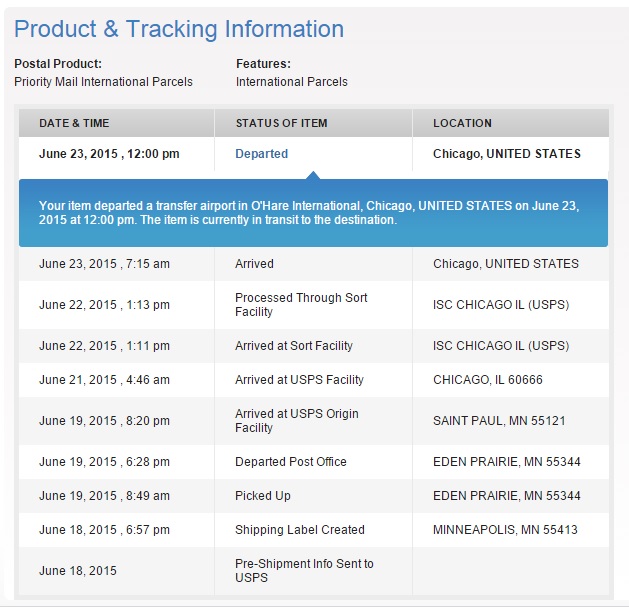Viewport: 629px width, 607px height.
Task: Click the STATUS OF ITEM column header
Action: (281, 123)
